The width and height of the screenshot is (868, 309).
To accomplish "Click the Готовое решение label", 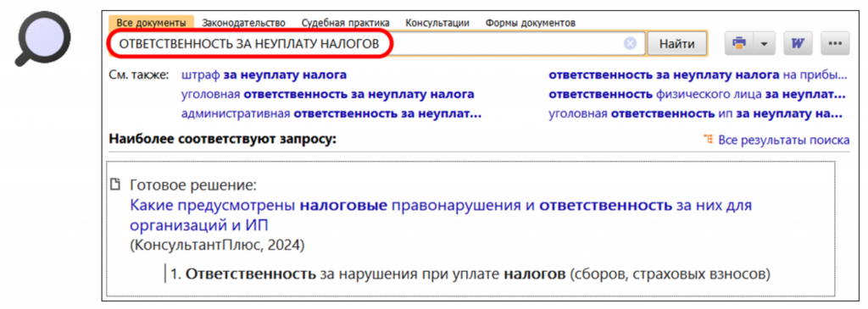I will coord(193,185).
